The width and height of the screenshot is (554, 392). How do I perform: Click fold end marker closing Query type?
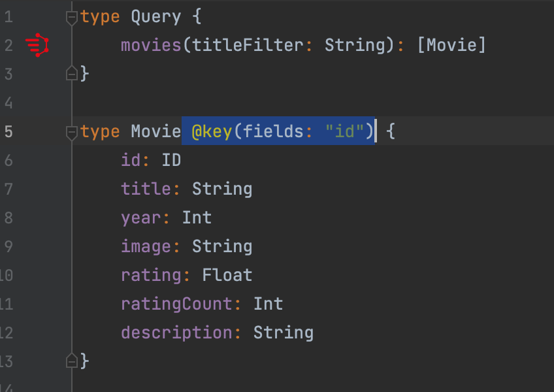point(72,74)
